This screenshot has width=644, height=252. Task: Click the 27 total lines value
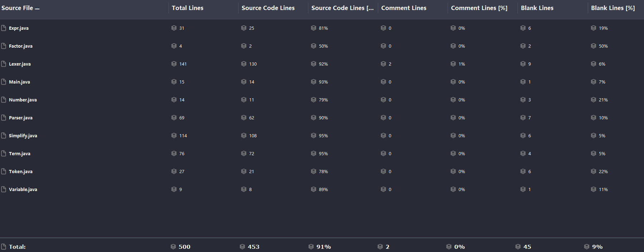click(182, 172)
